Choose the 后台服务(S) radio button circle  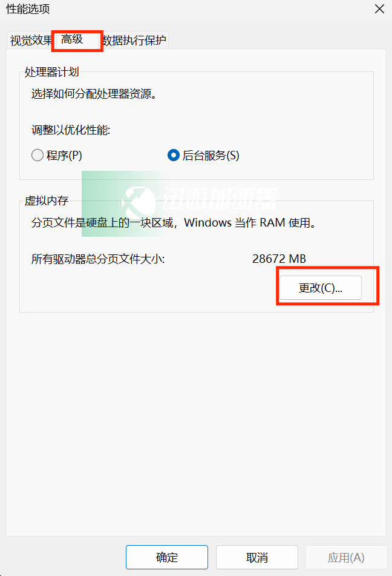coord(173,155)
